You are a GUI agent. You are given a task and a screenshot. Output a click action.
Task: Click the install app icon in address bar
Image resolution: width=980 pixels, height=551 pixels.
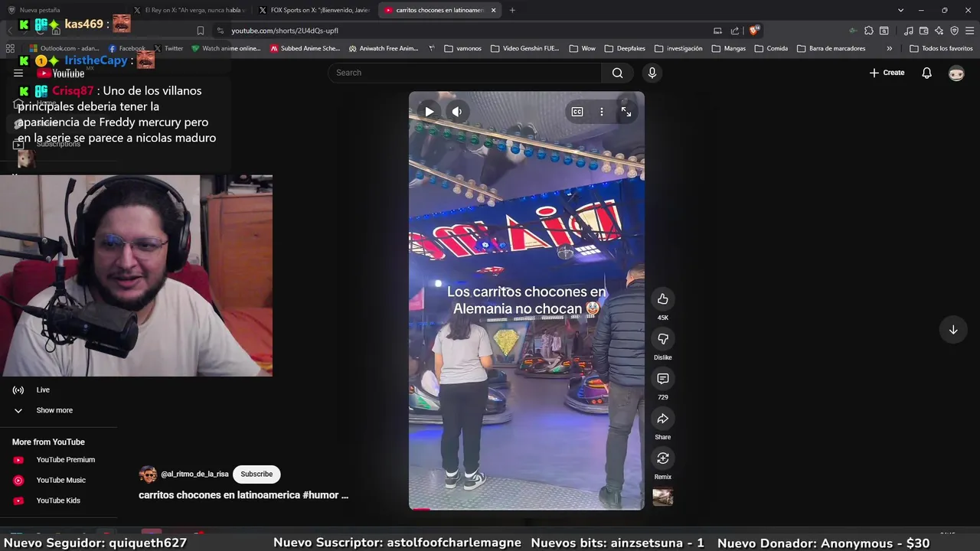click(x=717, y=31)
